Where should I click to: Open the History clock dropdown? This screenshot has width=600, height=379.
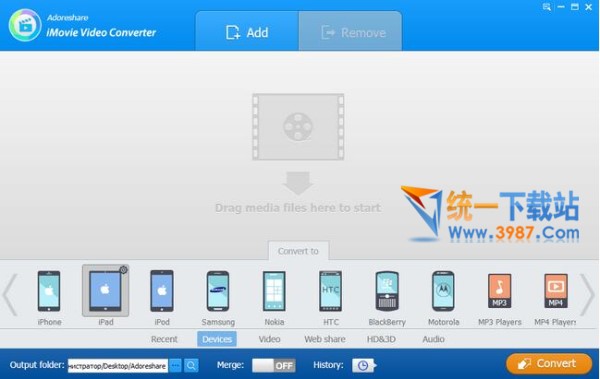click(x=364, y=366)
